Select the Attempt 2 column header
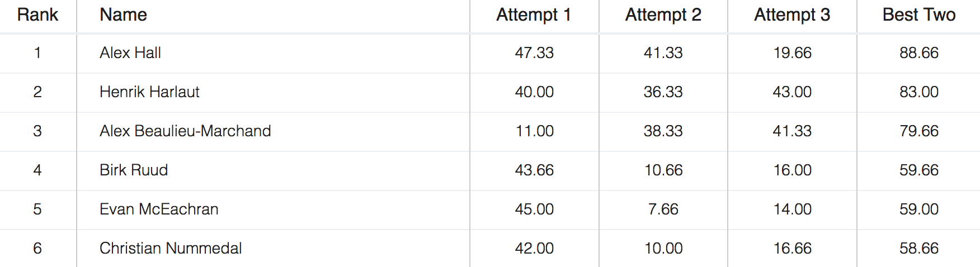The height and width of the screenshot is (267, 980). [x=663, y=15]
